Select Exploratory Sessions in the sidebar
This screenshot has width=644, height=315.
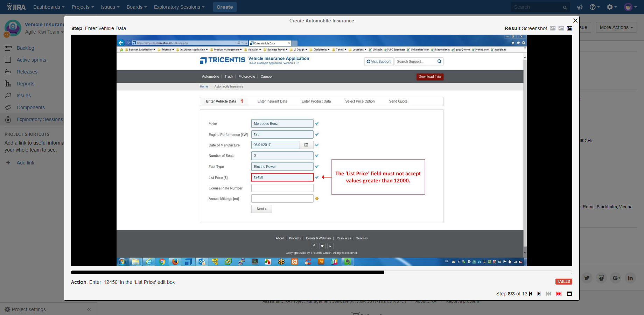[x=40, y=119]
